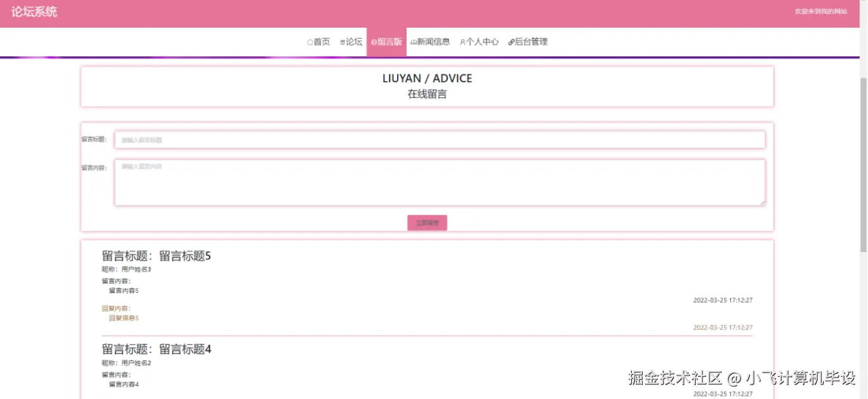Click the 在线留言 subtitle
Image resolution: width=868 pixels, height=399 pixels.
click(x=427, y=94)
